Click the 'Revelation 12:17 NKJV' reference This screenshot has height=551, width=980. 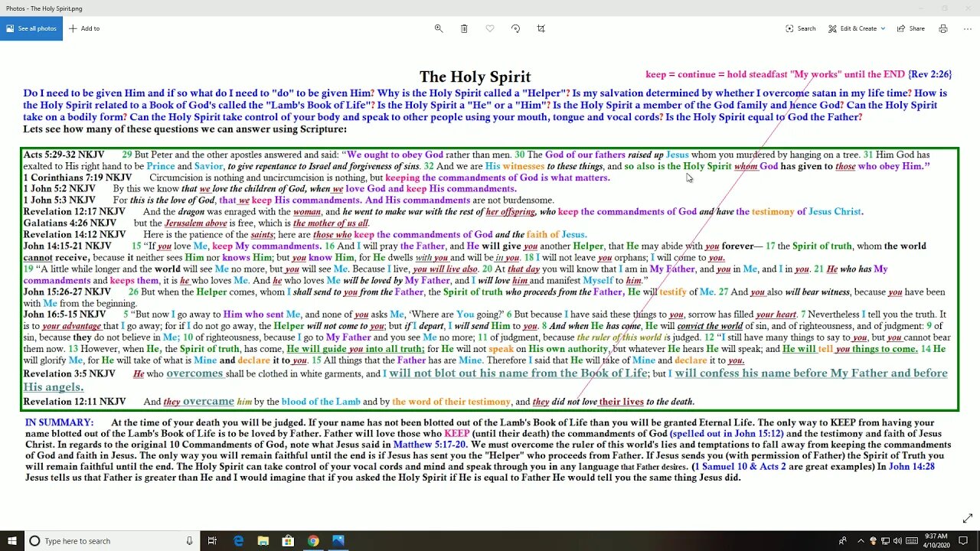tap(74, 212)
